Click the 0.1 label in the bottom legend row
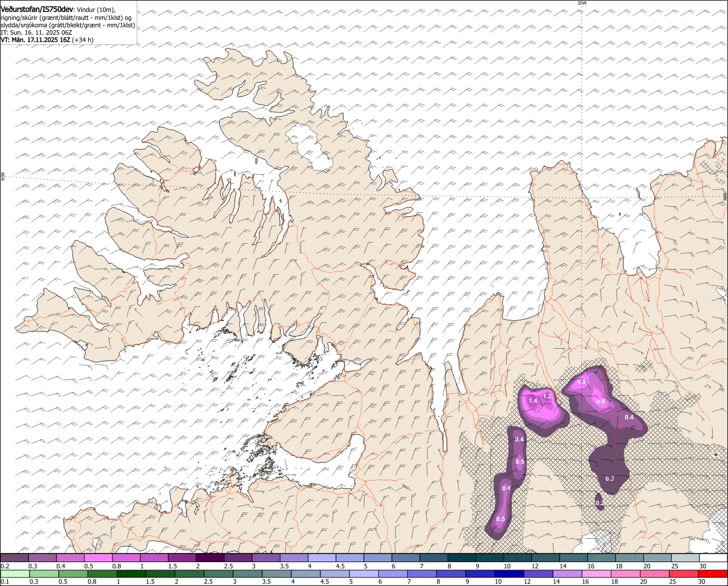This screenshot has height=586, width=728. pyautogui.click(x=4, y=581)
